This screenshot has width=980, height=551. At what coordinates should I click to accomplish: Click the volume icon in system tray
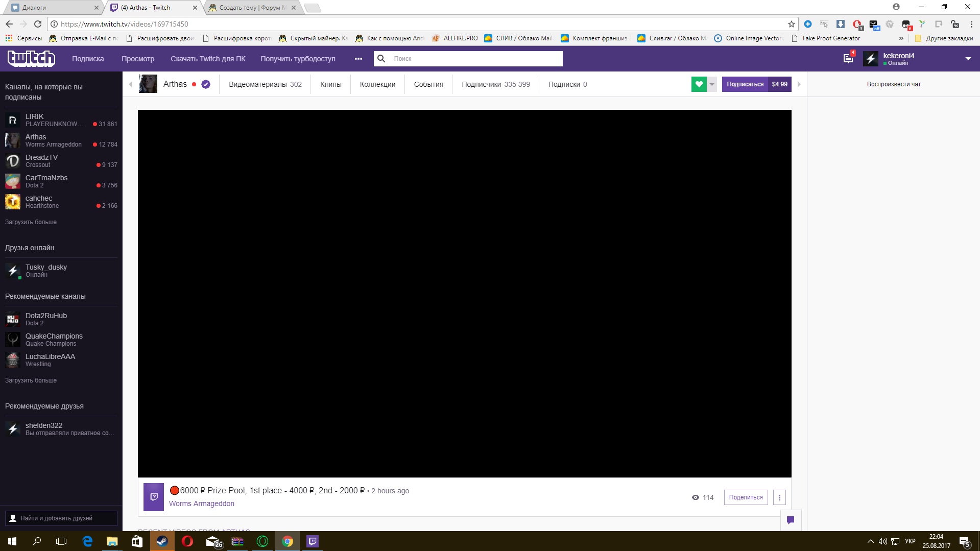882,541
